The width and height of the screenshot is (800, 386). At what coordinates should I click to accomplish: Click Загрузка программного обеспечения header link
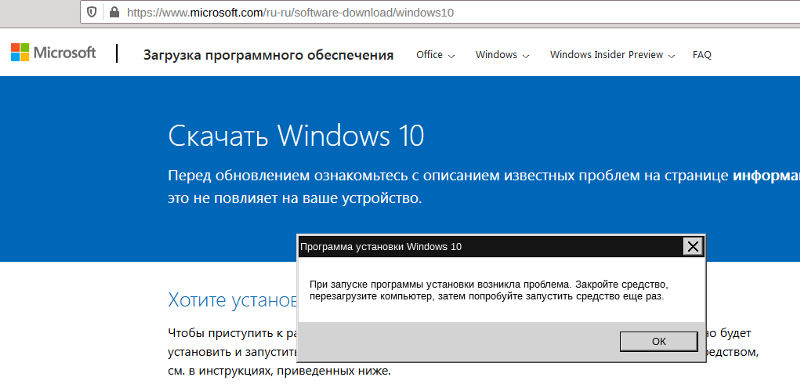click(268, 55)
